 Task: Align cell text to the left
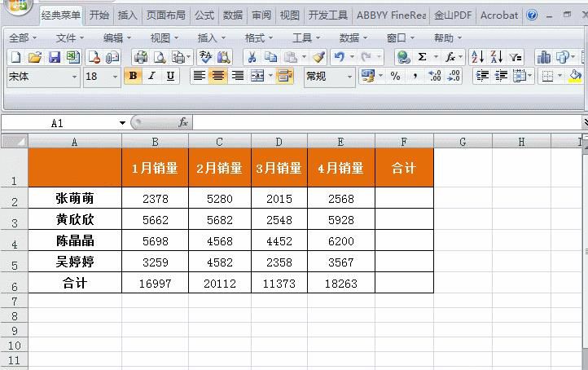[x=199, y=76]
